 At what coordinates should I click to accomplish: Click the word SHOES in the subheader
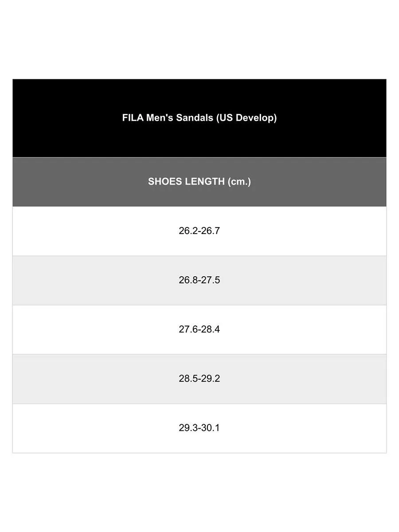click(164, 182)
